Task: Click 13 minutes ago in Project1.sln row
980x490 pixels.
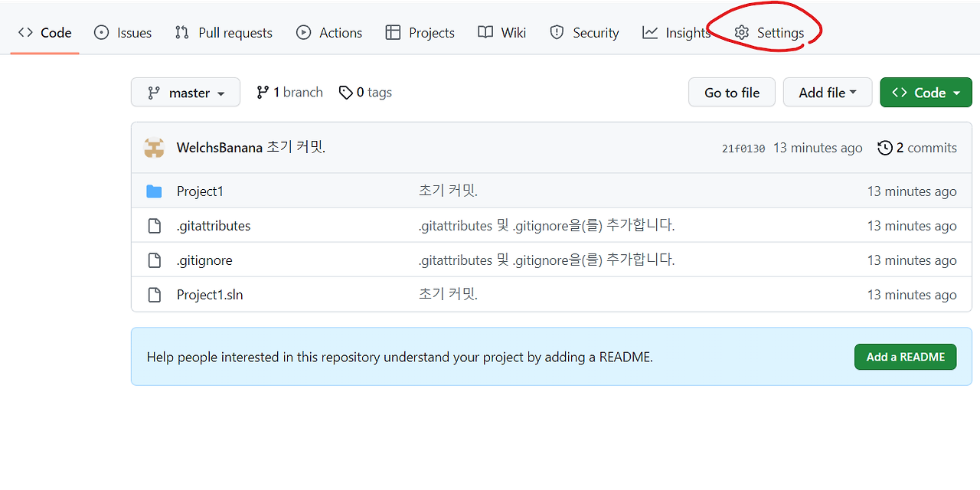Action: pyautogui.click(x=912, y=295)
